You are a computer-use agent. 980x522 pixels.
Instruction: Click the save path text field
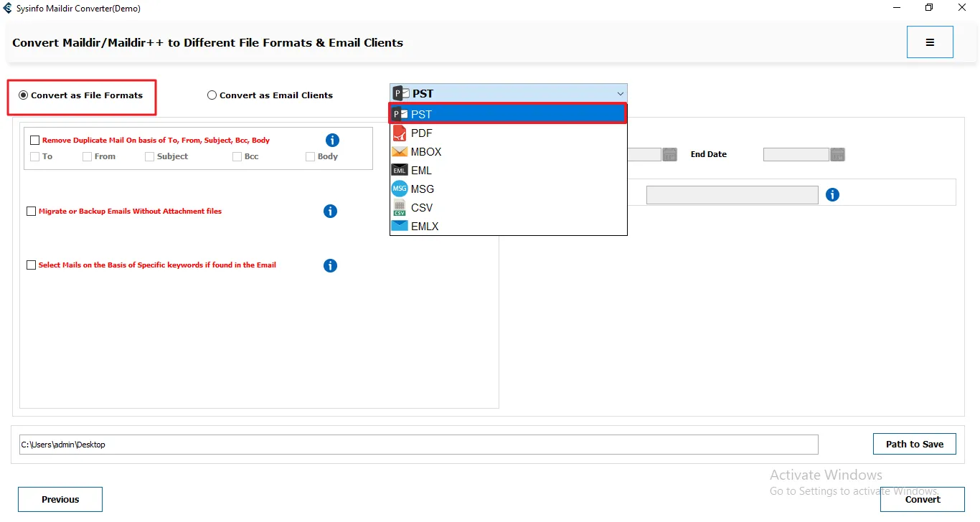[x=418, y=445]
